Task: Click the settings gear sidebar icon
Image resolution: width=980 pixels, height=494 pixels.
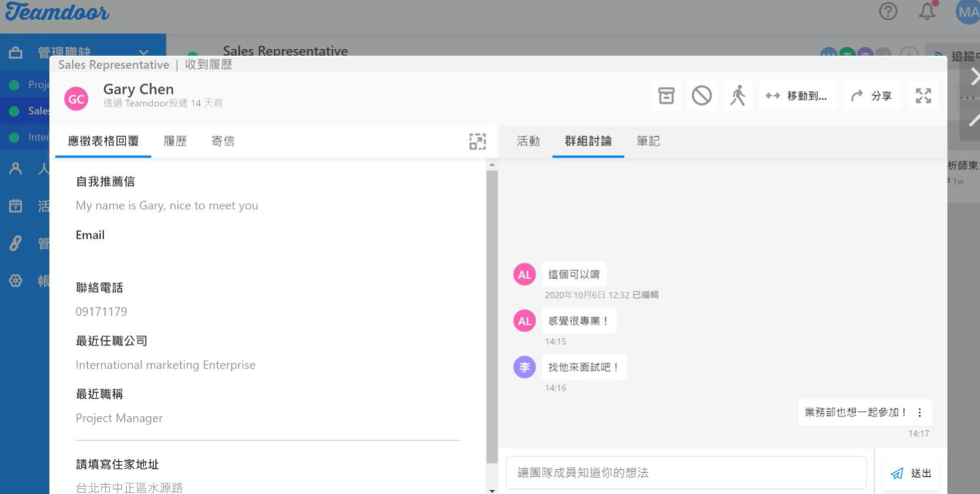Action: click(16, 280)
